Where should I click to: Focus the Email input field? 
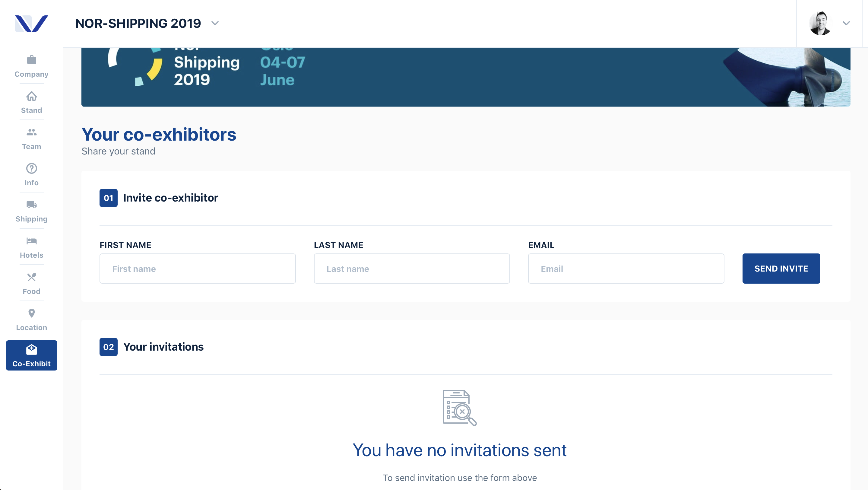[x=626, y=269]
